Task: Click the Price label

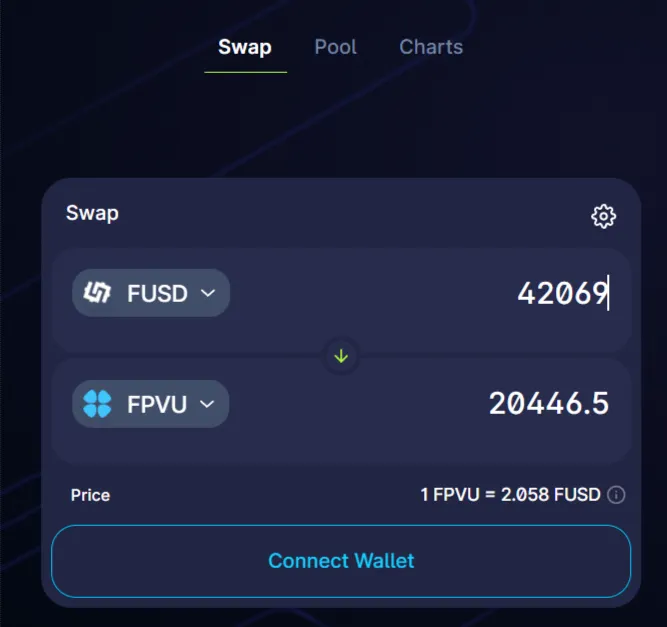Action: pyautogui.click(x=90, y=495)
